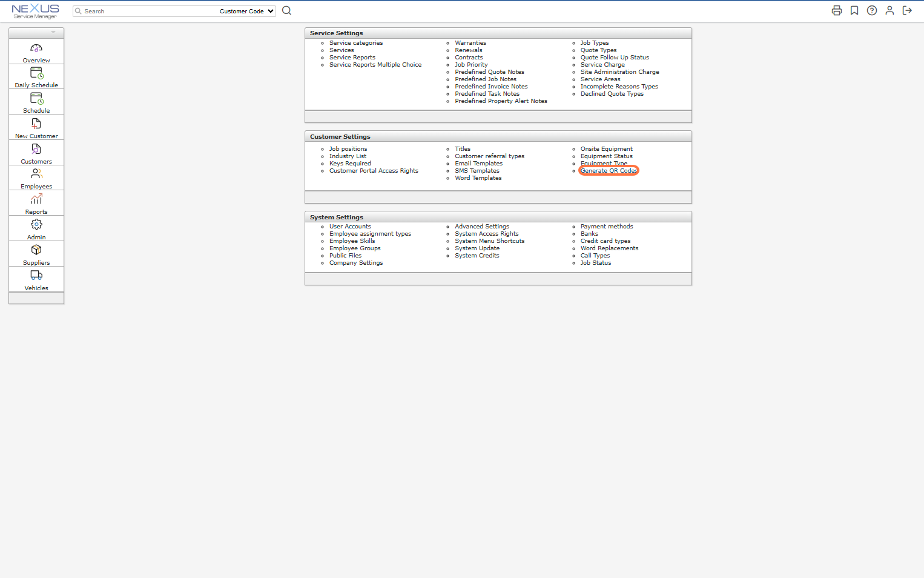Open the User Accounts link

[350, 227]
